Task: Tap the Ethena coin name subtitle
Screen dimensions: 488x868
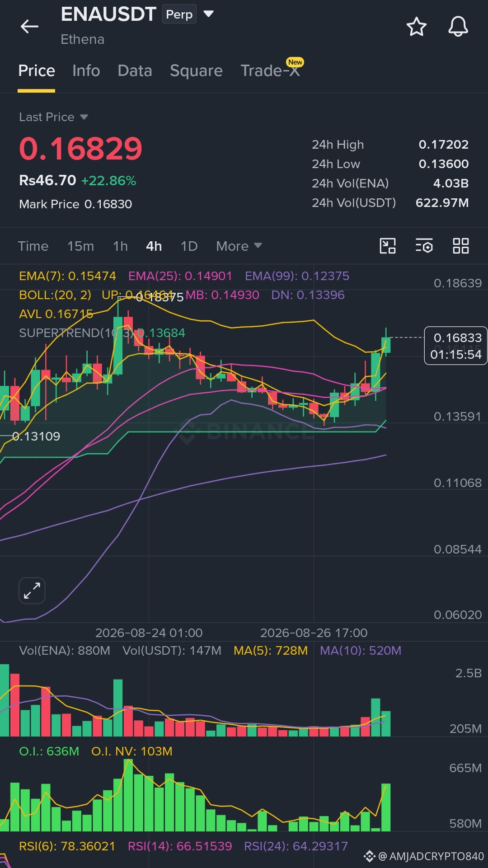Action: pyautogui.click(x=83, y=40)
